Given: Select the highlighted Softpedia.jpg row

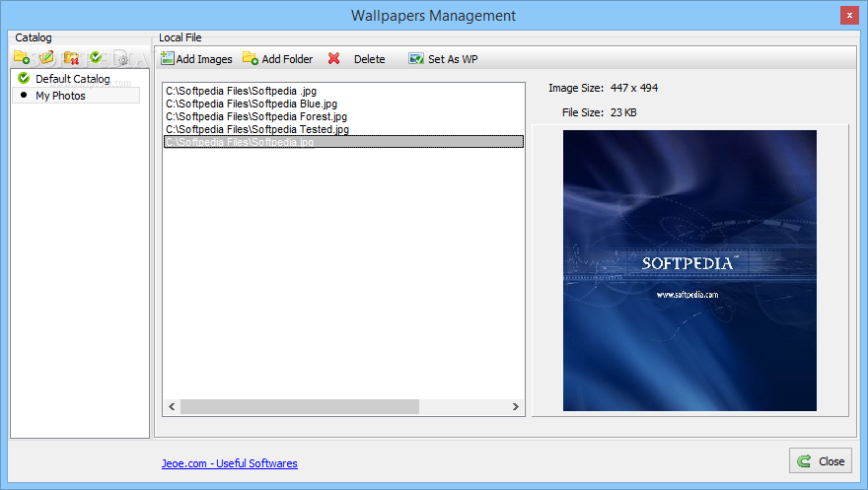Looking at the screenshot, I should tap(344, 142).
